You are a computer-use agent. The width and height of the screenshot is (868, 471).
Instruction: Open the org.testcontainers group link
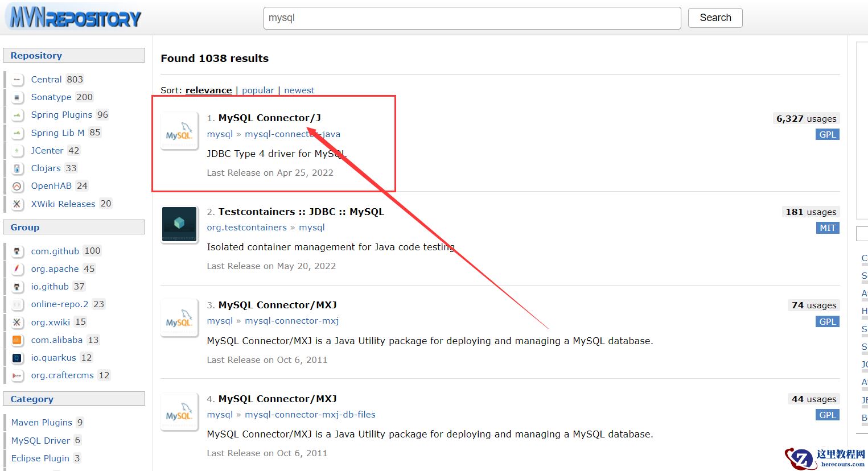(x=247, y=228)
